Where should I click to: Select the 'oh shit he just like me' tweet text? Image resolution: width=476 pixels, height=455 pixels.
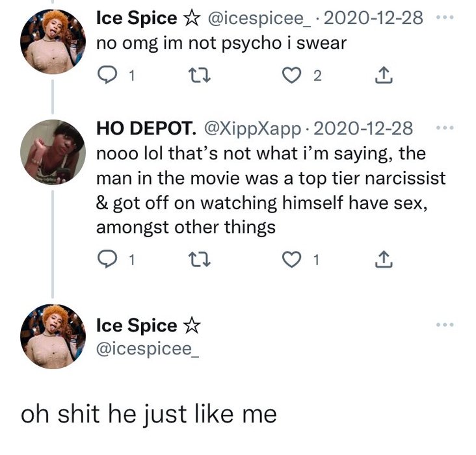pyautogui.click(x=149, y=415)
